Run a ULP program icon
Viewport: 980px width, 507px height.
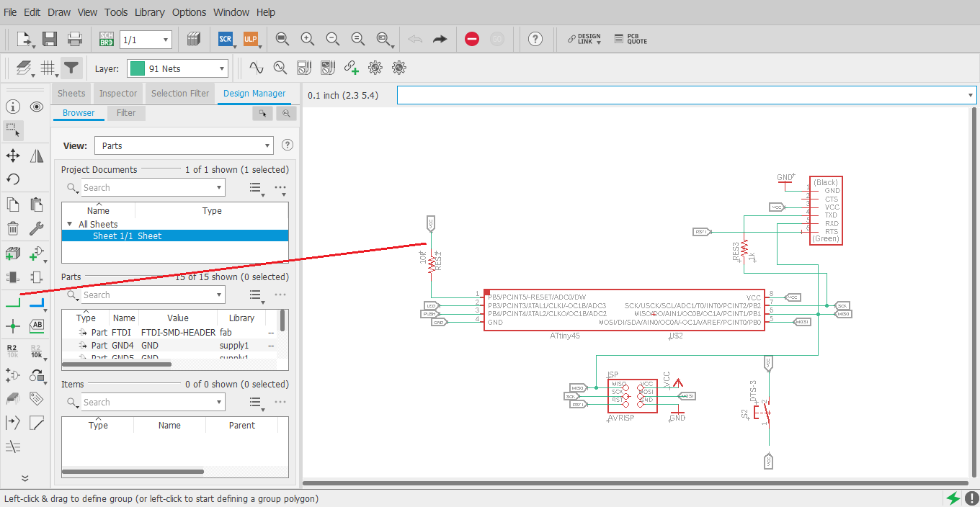[x=250, y=39]
